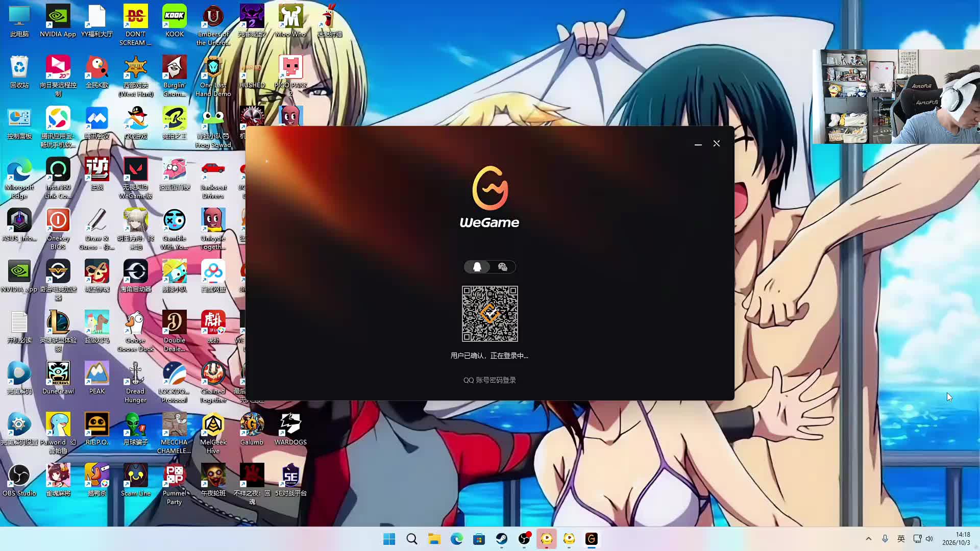Open taskbar Search
Image resolution: width=980 pixels, height=551 pixels.
(x=412, y=539)
